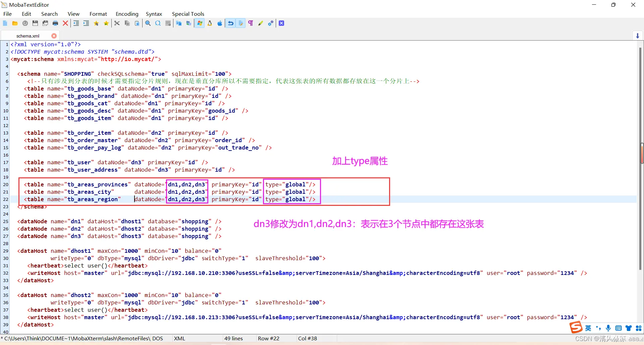Image resolution: width=644 pixels, height=345 pixels.
Task: Click 'tb_user_address' on line 18
Action: click(x=93, y=170)
